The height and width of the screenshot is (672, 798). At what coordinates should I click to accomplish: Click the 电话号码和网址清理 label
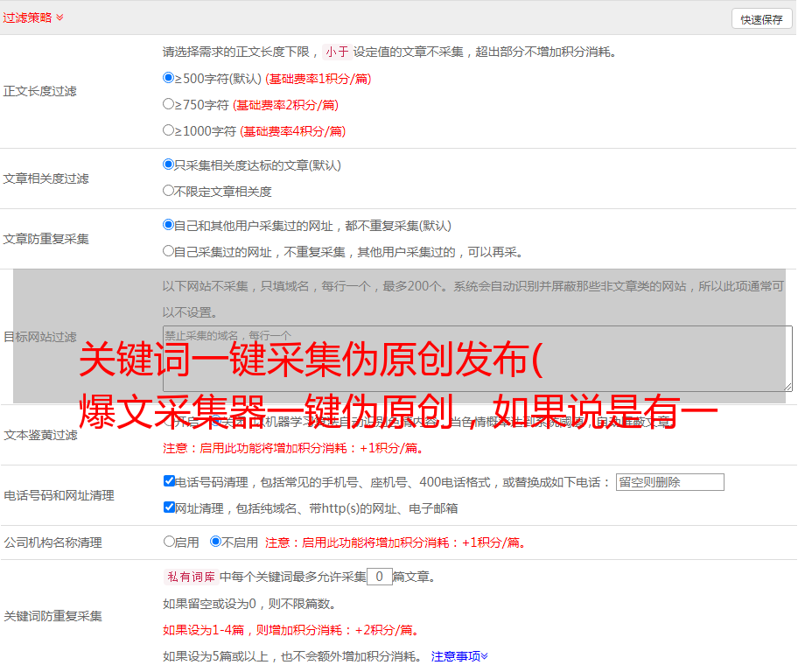[59, 495]
